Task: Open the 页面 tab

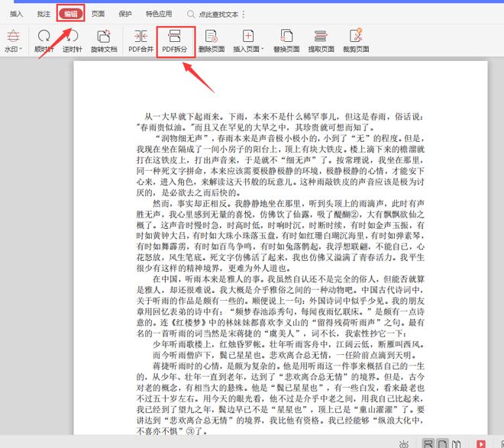Action: click(x=98, y=14)
